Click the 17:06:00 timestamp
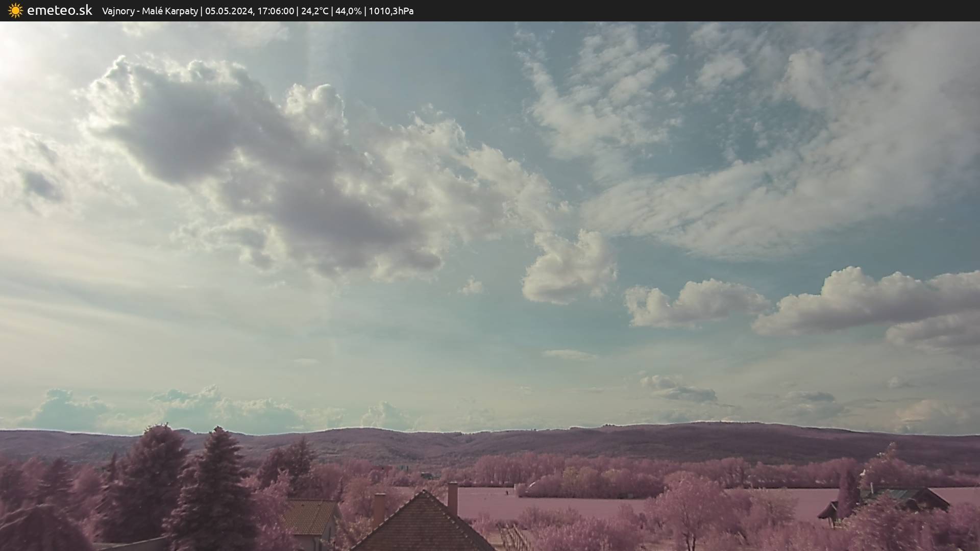The image size is (980, 551). [276, 11]
